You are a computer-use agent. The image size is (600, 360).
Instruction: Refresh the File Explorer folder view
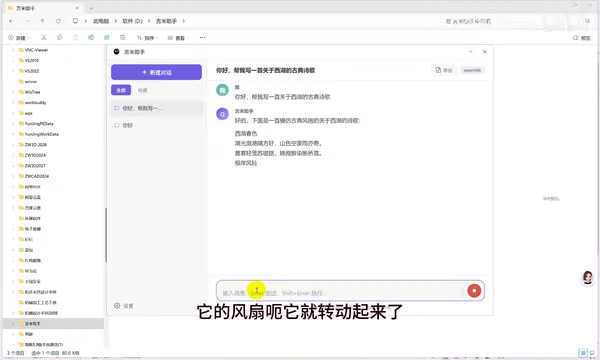(58, 21)
